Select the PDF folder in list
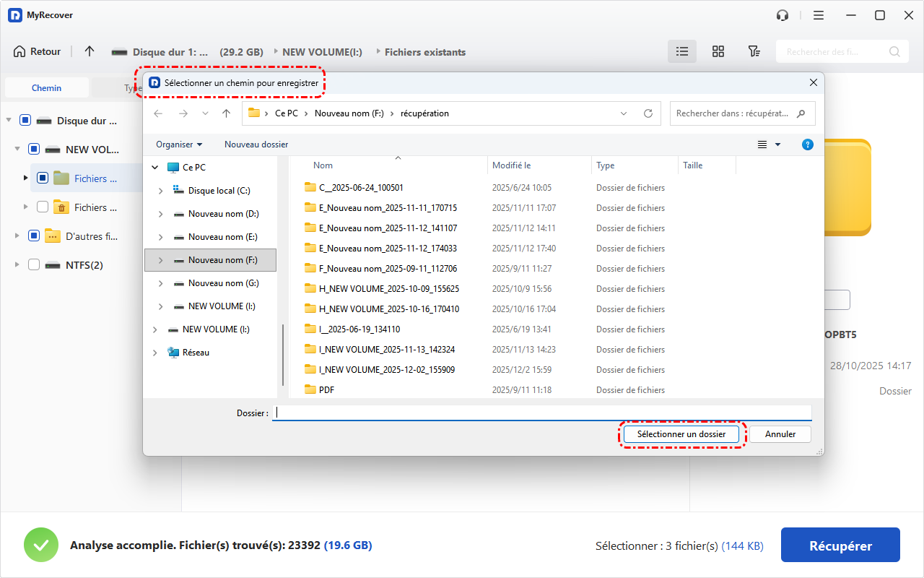 (x=326, y=390)
